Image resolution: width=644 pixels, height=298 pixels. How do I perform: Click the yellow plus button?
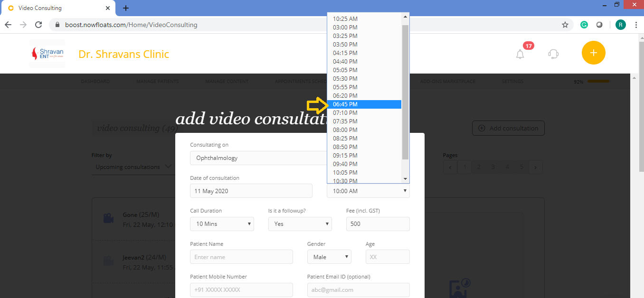[x=593, y=53]
